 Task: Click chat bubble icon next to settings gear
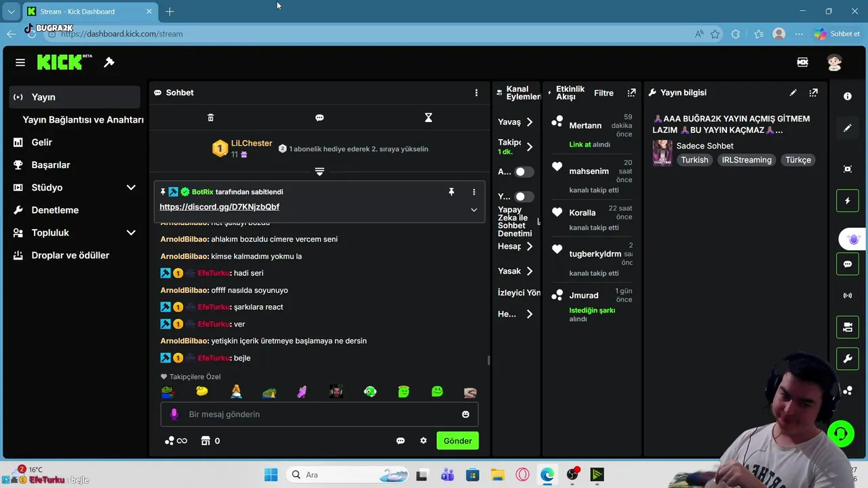click(400, 441)
